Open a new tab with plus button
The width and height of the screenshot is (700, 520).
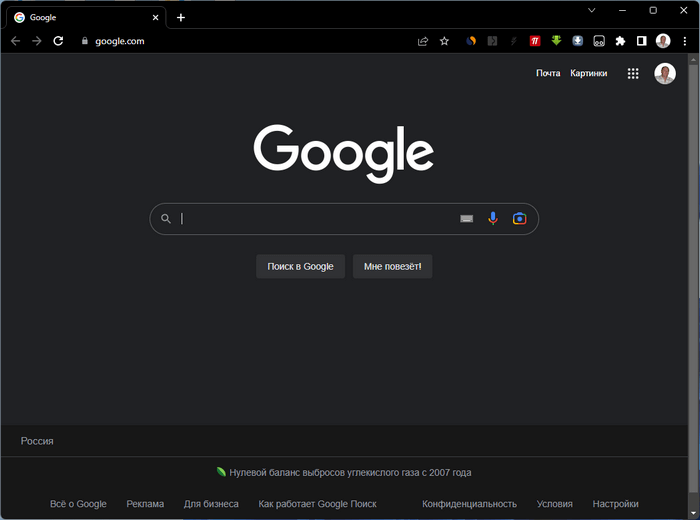pyautogui.click(x=181, y=17)
